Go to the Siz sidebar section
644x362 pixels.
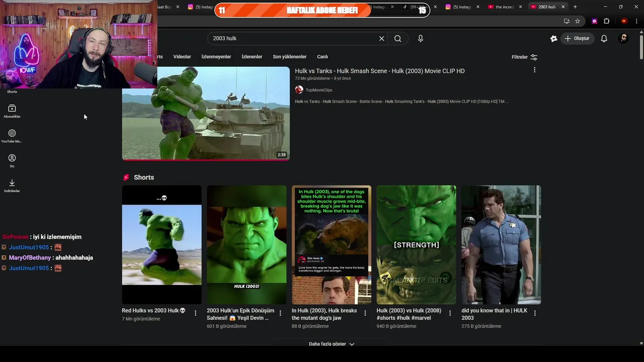[x=12, y=161]
